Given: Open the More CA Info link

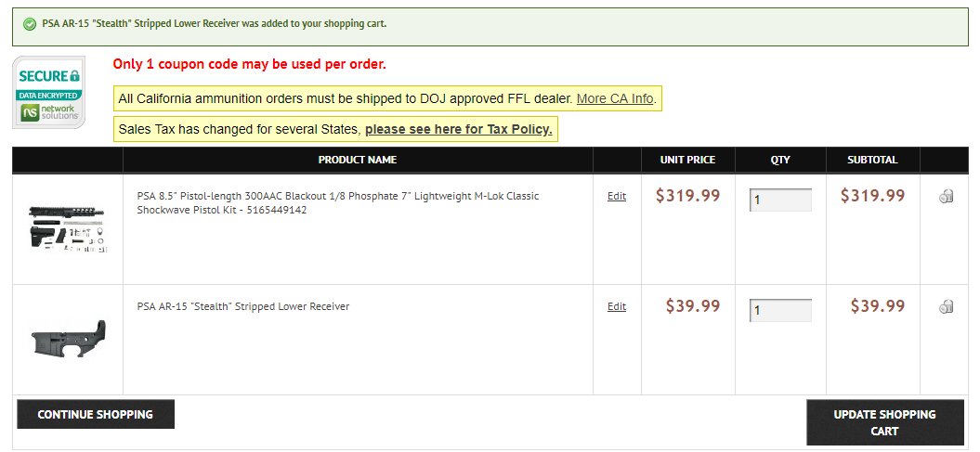Looking at the screenshot, I should tap(615, 98).
